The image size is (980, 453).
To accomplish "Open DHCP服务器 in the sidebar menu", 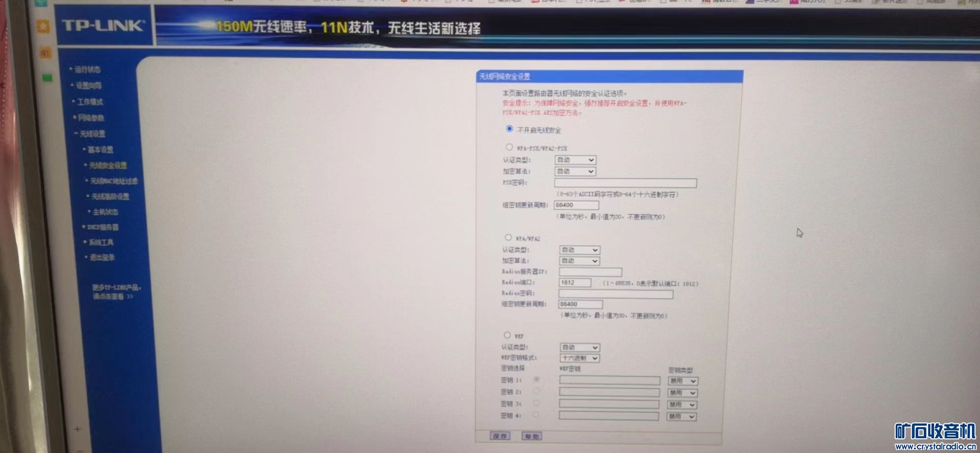I will 103,227.
